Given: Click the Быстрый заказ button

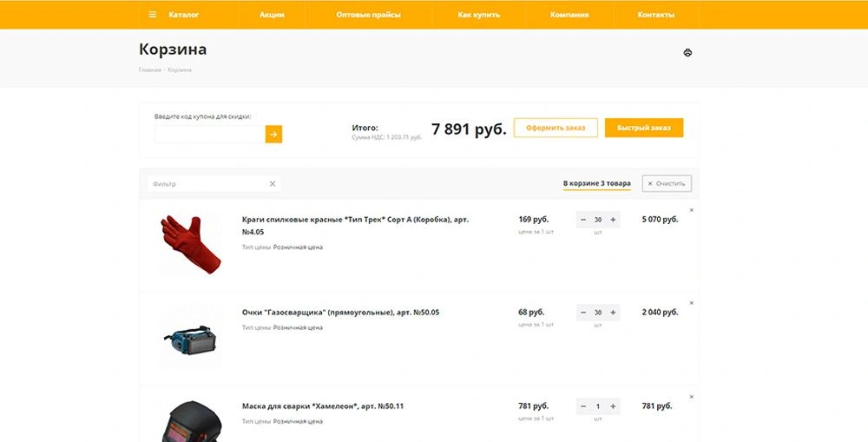Looking at the screenshot, I should point(644,128).
